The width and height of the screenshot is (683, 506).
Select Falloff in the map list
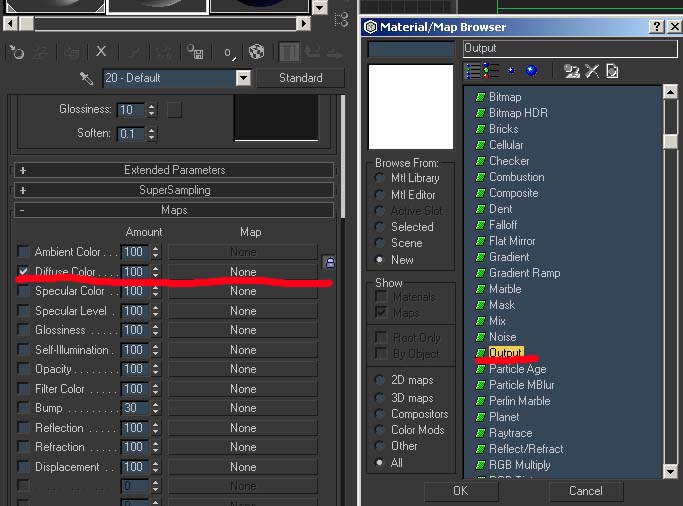503,225
